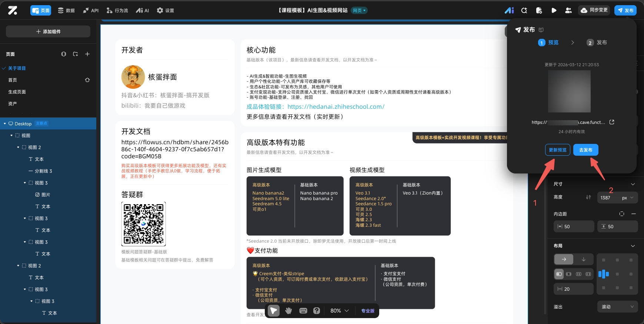This screenshot has width=644, height=324.
Task: Collapse the 布局 section
Action: tap(633, 246)
